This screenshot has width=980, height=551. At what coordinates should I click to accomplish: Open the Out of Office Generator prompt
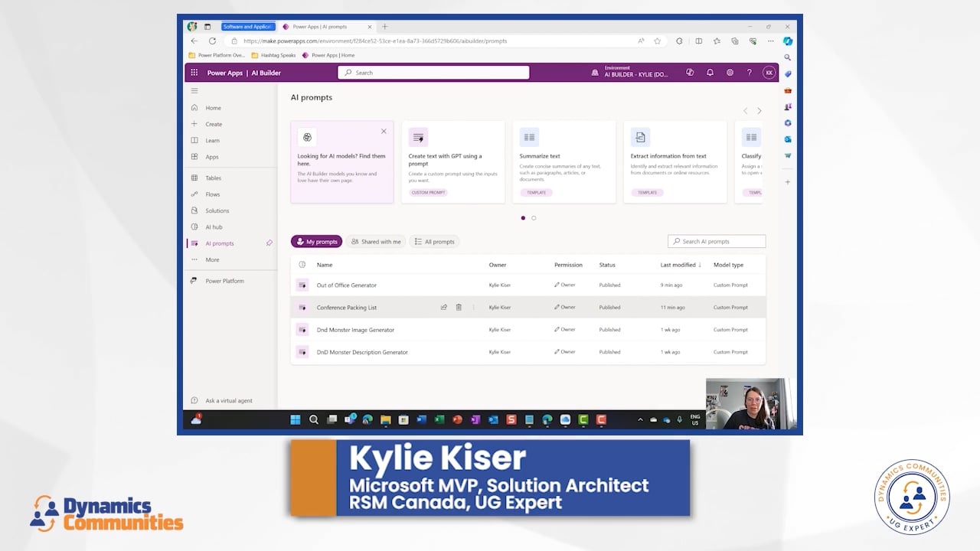pyautogui.click(x=347, y=285)
